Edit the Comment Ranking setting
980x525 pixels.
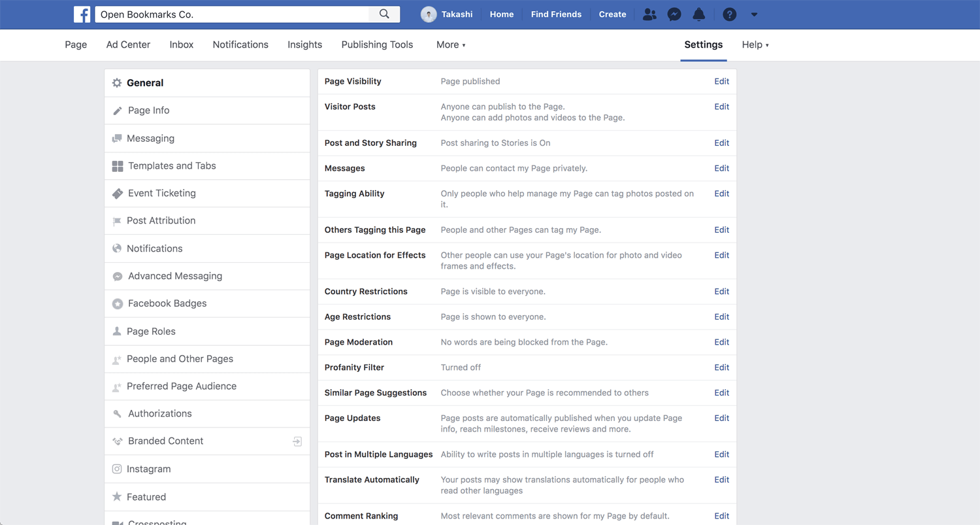[721, 517]
